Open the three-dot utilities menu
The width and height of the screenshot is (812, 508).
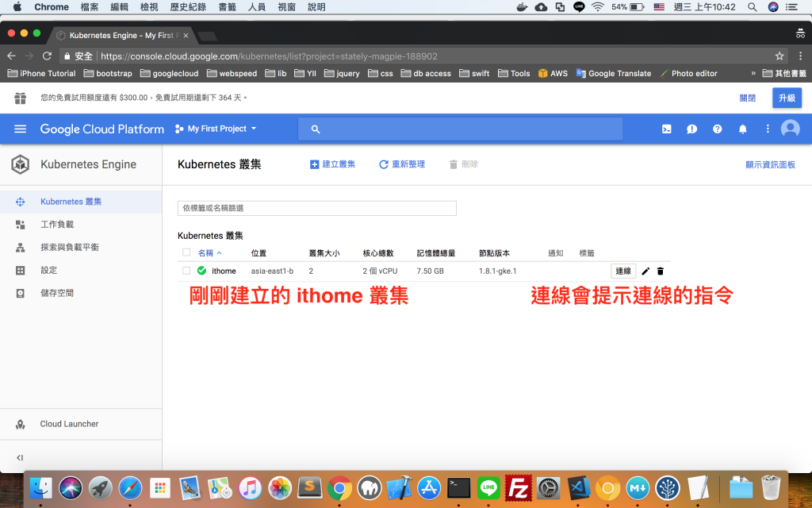768,129
